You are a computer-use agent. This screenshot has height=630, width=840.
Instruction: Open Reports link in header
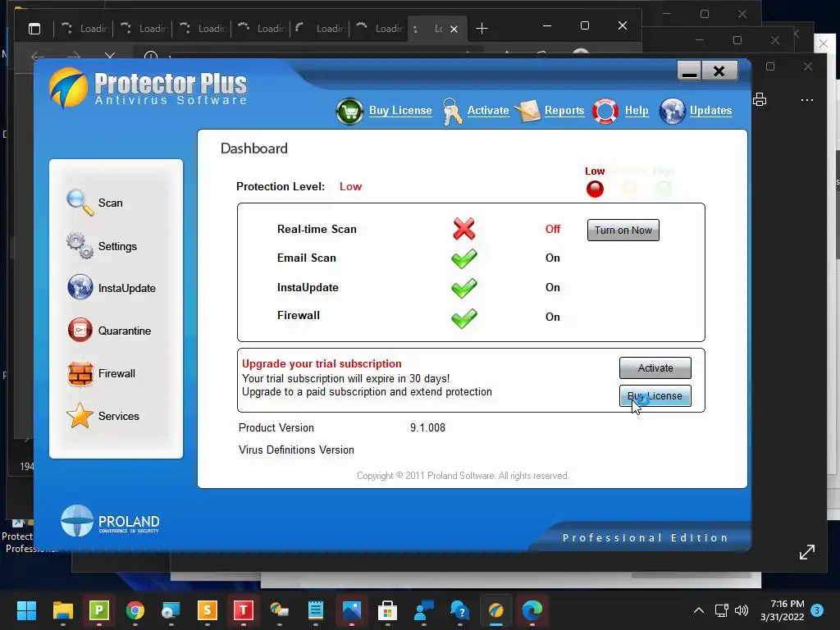564,111
